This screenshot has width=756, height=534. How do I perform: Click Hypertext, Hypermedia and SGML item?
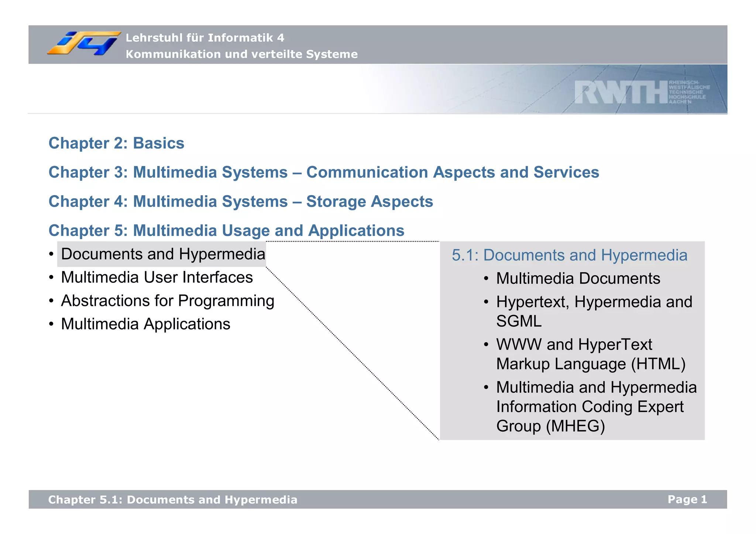[x=594, y=311]
